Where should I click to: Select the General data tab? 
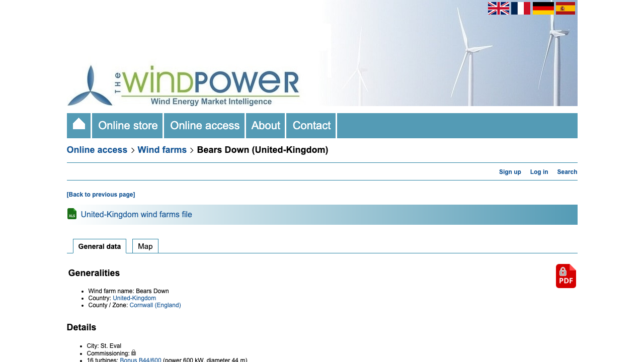pos(100,246)
